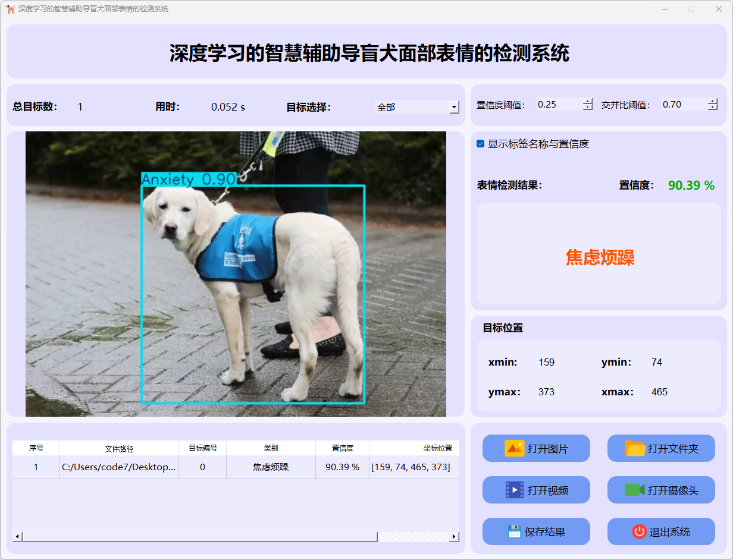Click the picture icon on Open Image button

[514, 448]
